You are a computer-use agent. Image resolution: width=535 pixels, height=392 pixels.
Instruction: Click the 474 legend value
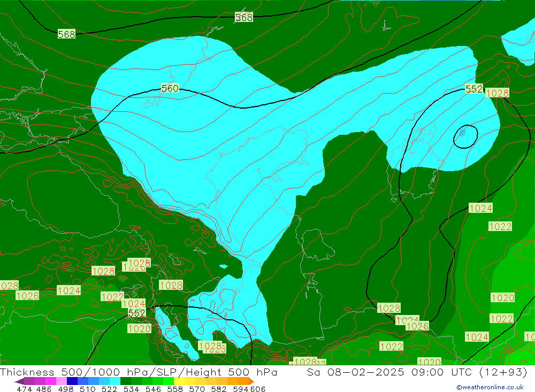click(24, 389)
